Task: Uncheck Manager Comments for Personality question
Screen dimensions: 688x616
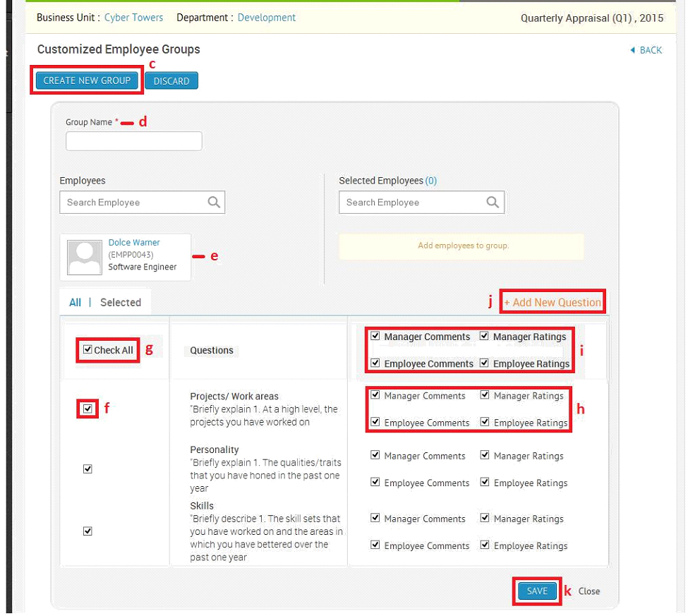Action: tap(375, 455)
